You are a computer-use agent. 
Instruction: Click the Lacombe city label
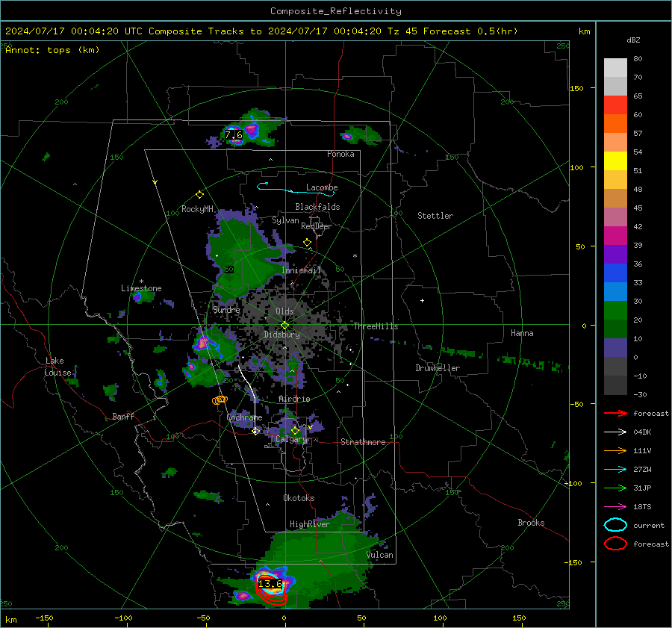pyautogui.click(x=322, y=187)
